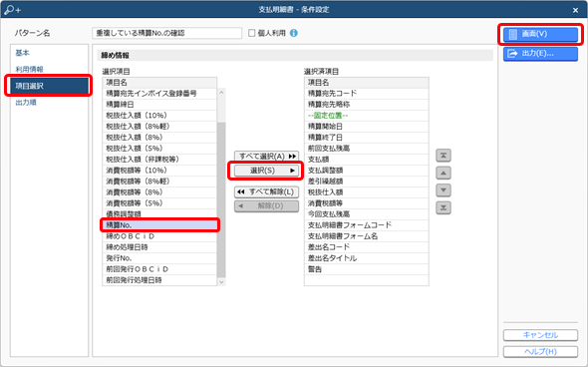Select the --固定位置-- row
The image size is (588, 367).
(367, 116)
